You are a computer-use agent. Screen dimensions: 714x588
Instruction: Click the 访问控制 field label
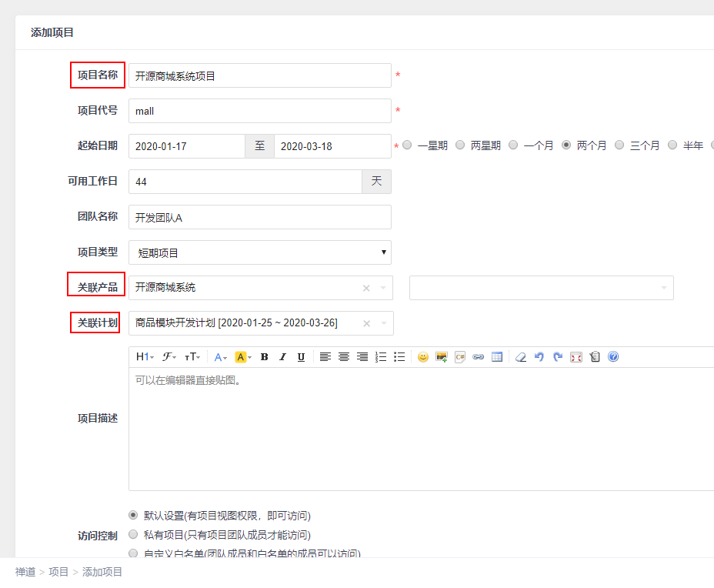(98, 536)
